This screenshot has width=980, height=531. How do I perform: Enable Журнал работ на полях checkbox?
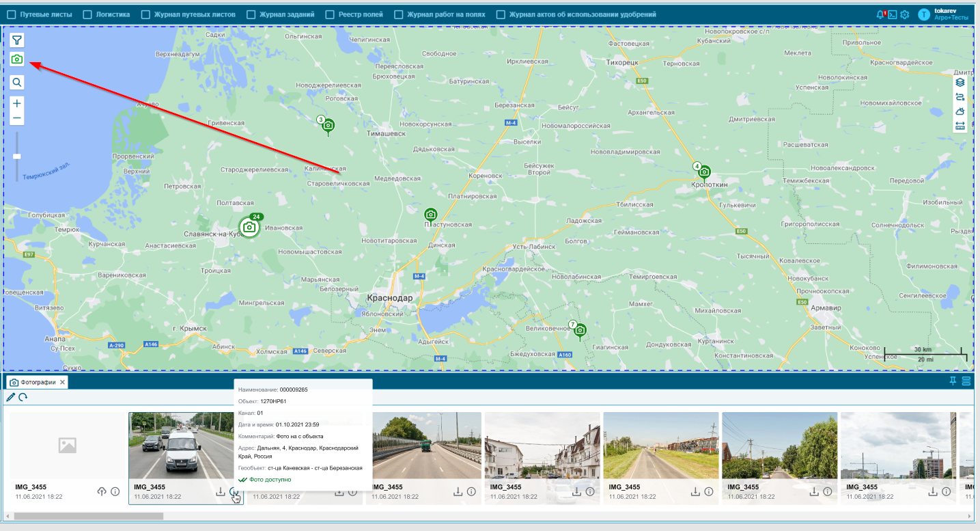tap(398, 14)
